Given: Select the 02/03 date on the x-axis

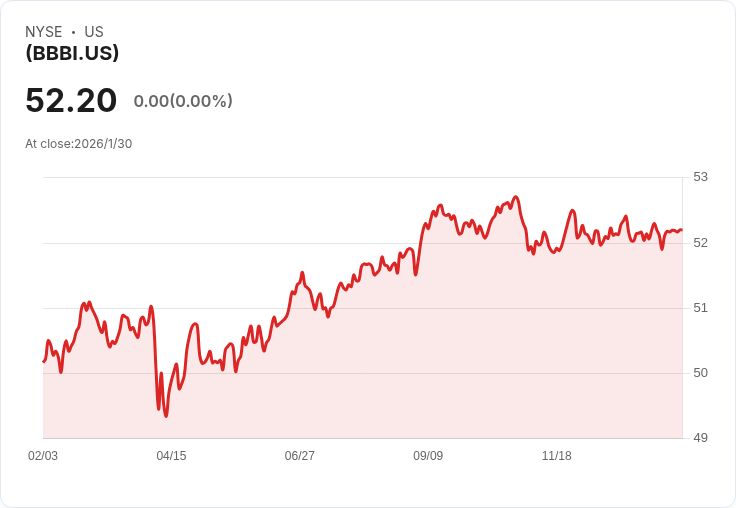Looking at the screenshot, I should [x=43, y=455].
